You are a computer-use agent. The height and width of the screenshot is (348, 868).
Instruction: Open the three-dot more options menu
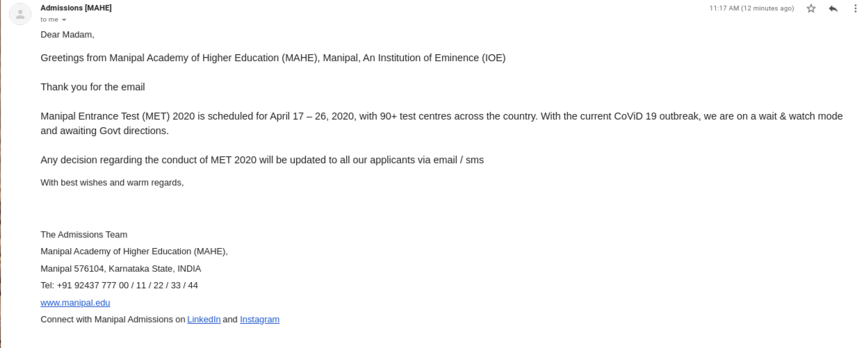tap(855, 8)
